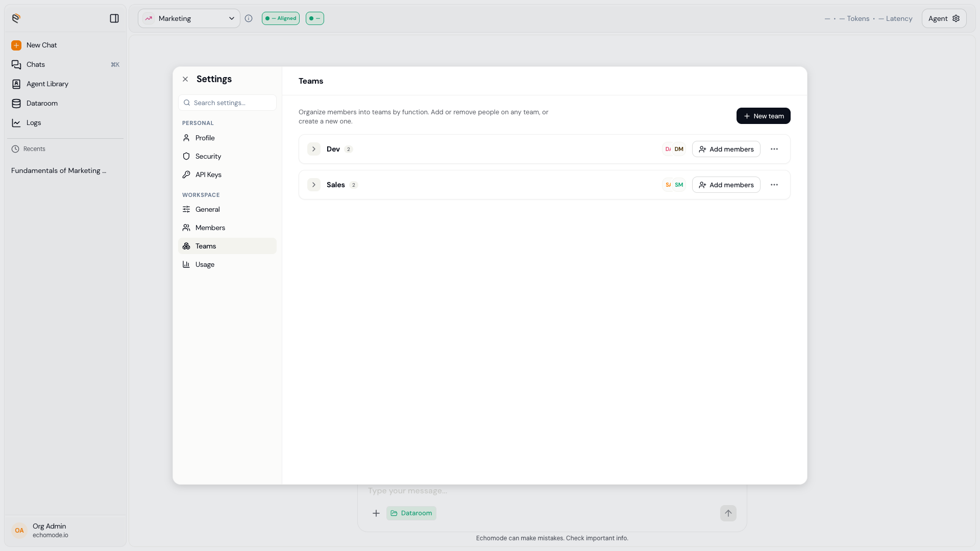Click the SM member avatar on Sales
The width and height of the screenshot is (980, 551).
tap(679, 185)
